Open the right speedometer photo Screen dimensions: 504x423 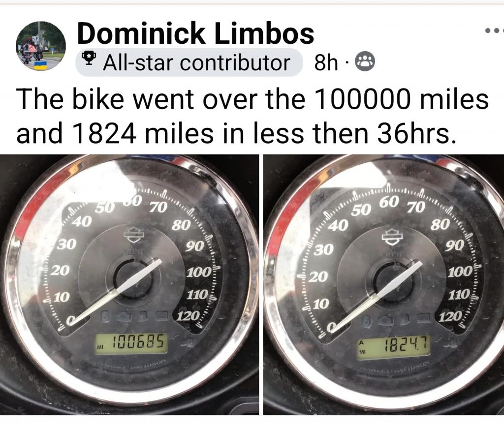coord(383,285)
